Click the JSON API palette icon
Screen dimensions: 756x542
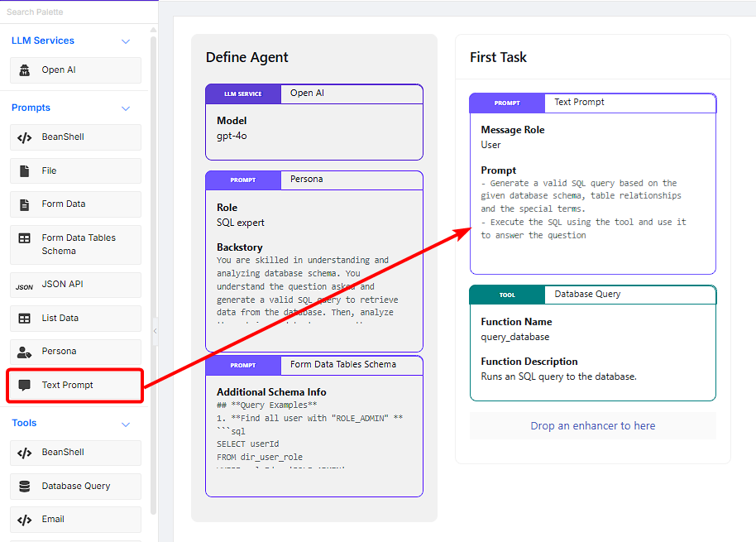pos(24,287)
